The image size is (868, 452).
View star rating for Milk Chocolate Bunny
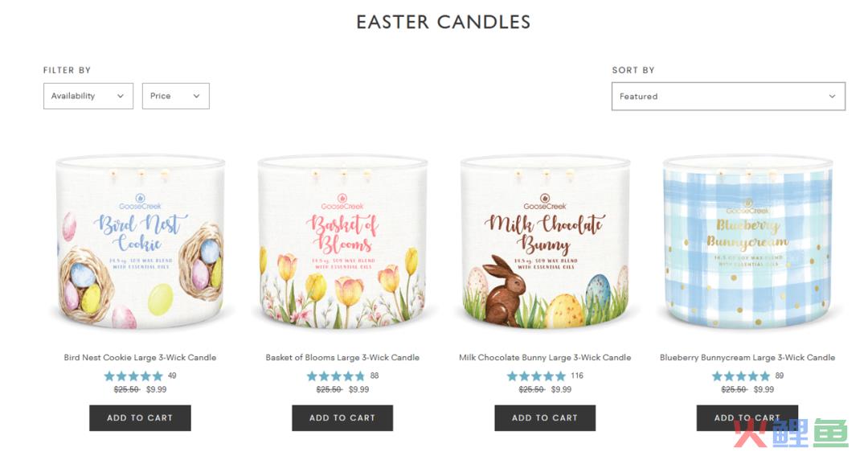pos(536,376)
